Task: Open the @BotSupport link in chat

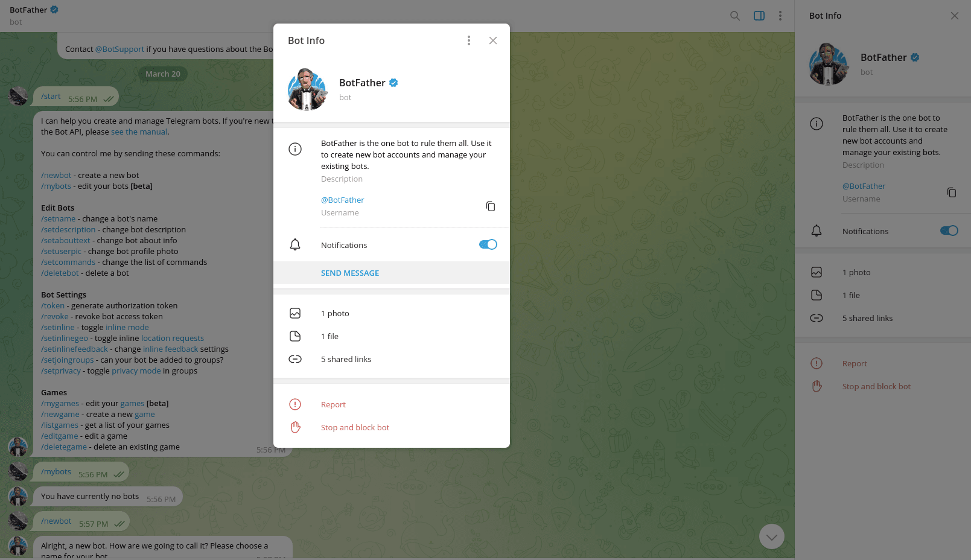Action: (x=119, y=49)
